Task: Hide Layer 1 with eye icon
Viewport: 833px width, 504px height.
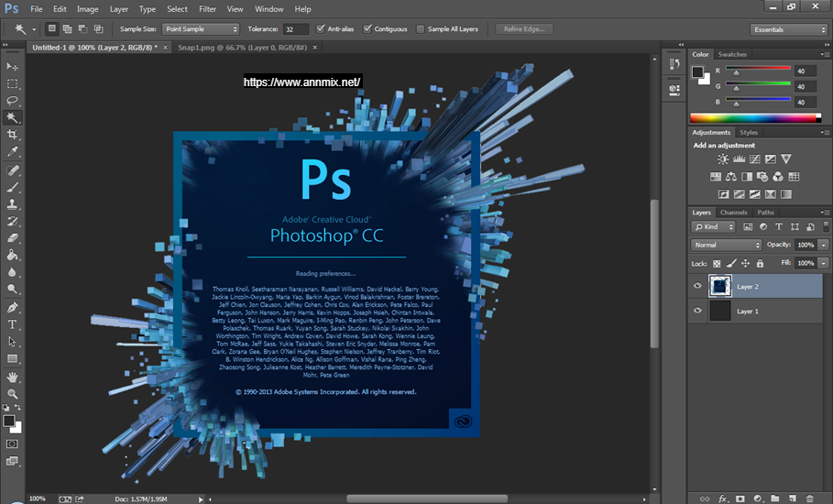Action: pos(697,311)
